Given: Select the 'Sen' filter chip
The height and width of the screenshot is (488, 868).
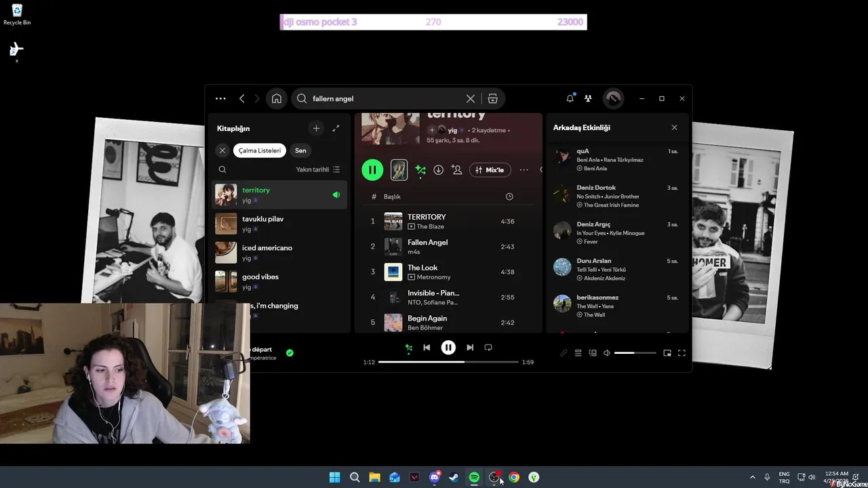Looking at the screenshot, I should point(300,150).
